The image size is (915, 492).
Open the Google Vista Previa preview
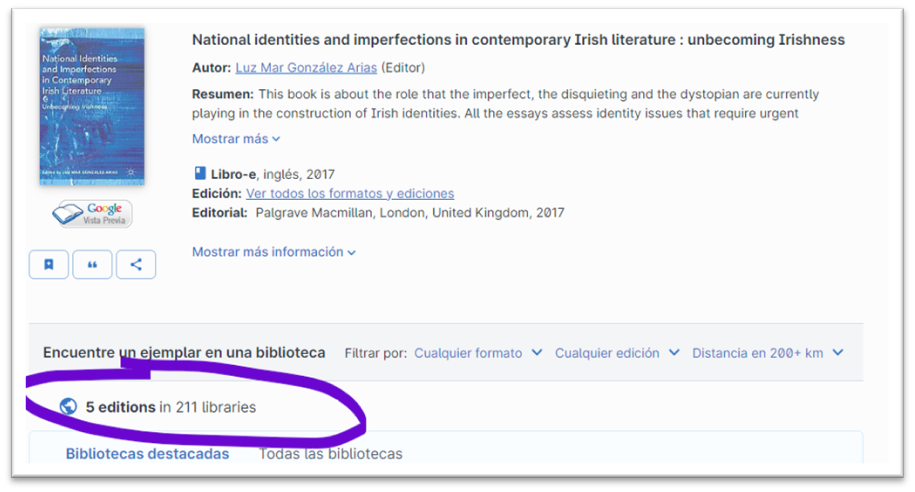(x=92, y=214)
